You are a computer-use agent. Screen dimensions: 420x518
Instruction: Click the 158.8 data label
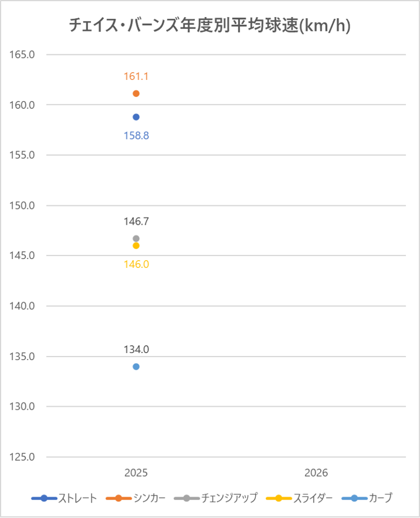[136, 135]
